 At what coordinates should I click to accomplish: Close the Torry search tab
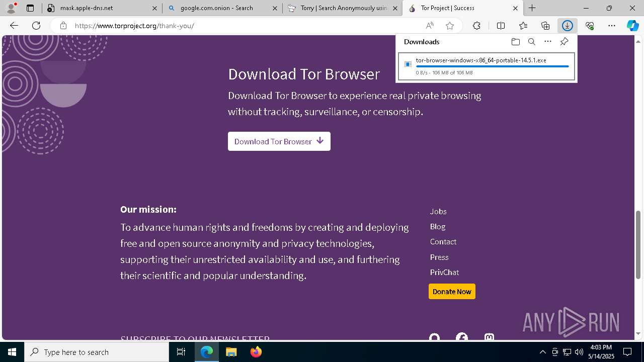click(x=395, y=8)
